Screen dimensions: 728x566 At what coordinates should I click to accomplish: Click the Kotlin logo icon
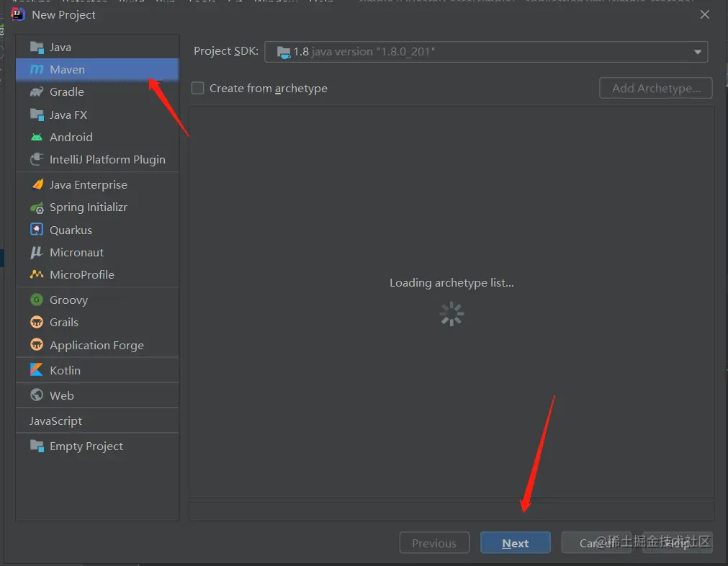(37, 369)
